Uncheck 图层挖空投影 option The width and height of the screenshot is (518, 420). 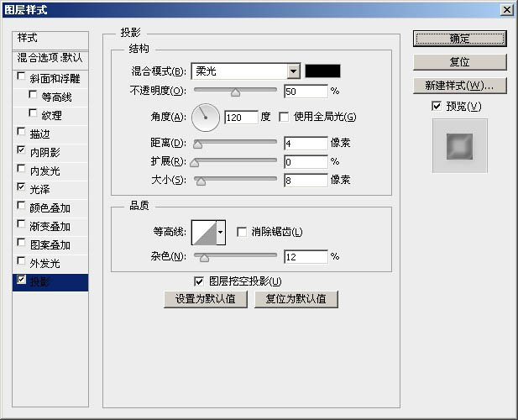tap(199, 281)
